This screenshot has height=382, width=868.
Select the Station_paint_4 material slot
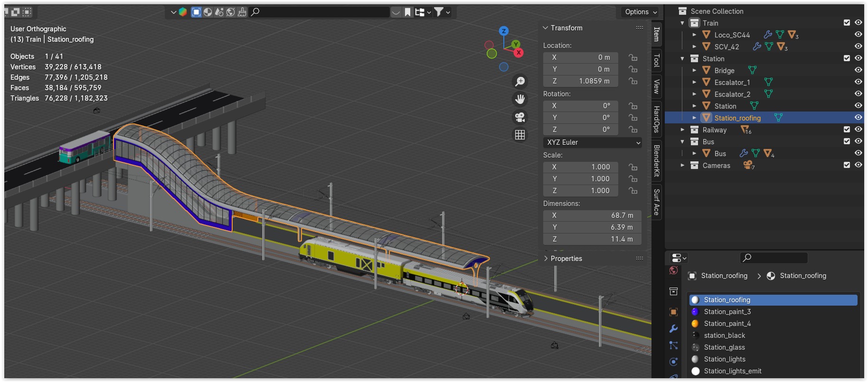tap(773, 324)
